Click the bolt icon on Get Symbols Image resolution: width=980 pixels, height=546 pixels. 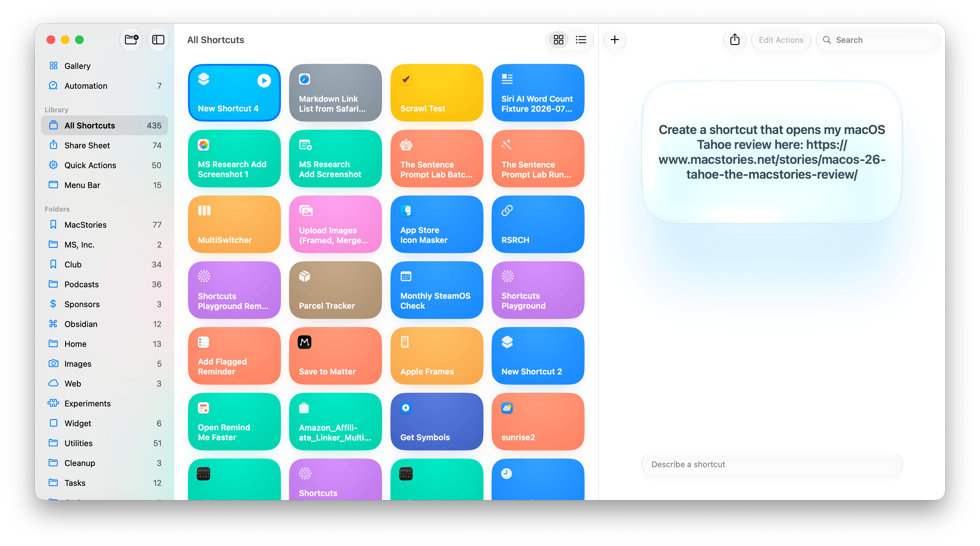[x=406, y=408]
